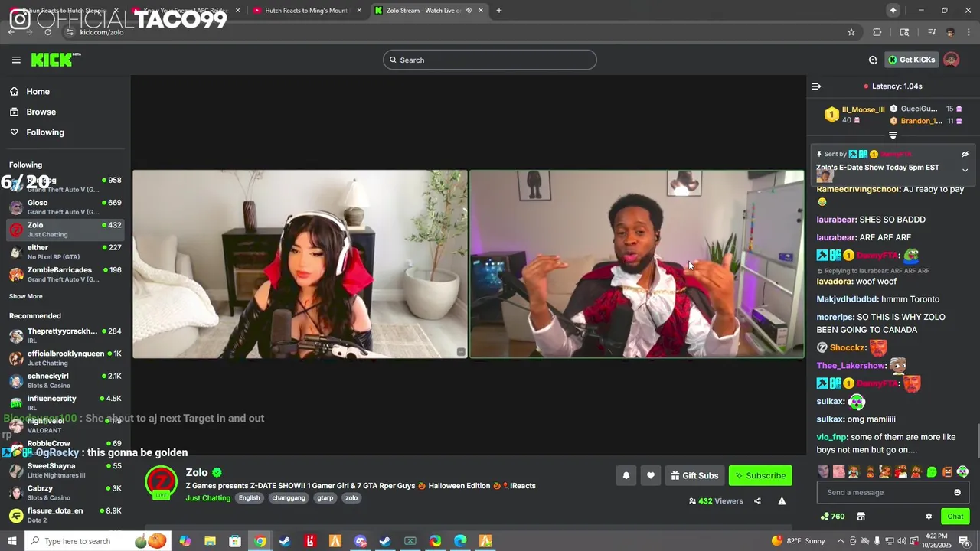Open a new browser tab
The image size is (980, 551).
point(499,11)
